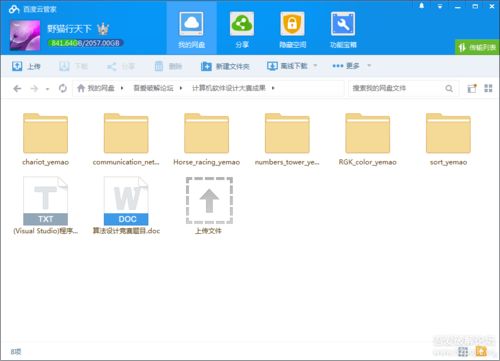Open the navigation history dropdown arrow
The width and height of the screenshot is (500, 361).
coord(47,89)
